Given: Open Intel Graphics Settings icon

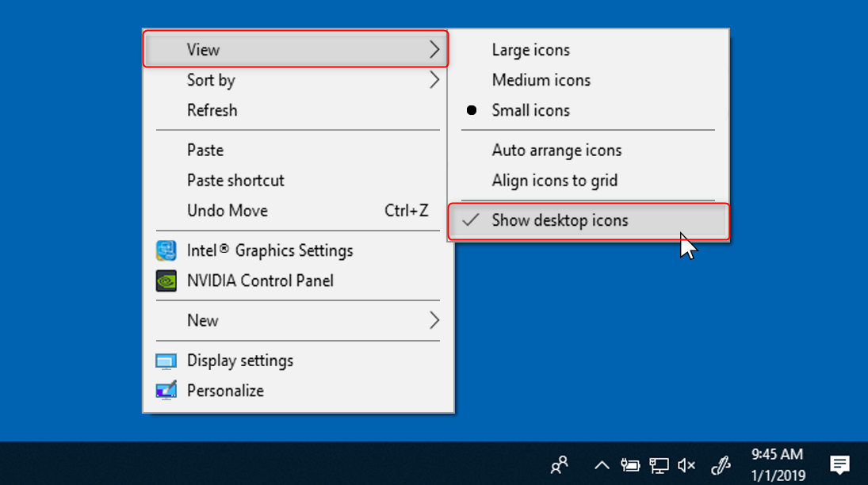Looking at the screenshot, I should click(x=166, y=250).
